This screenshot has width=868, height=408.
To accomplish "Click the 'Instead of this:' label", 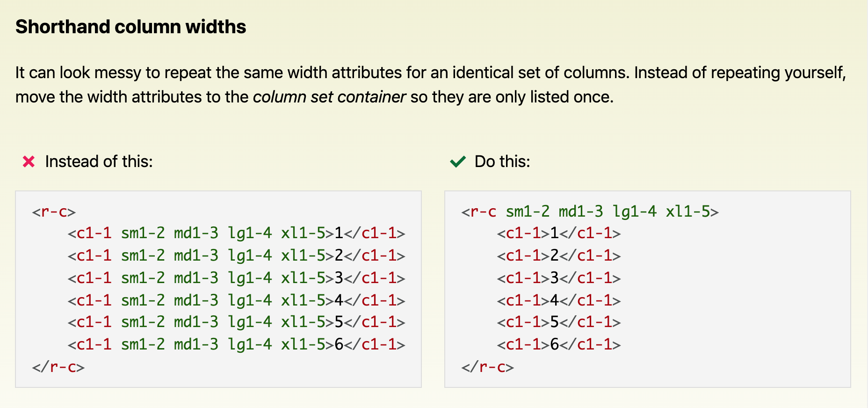I will [x=99, y=161].
